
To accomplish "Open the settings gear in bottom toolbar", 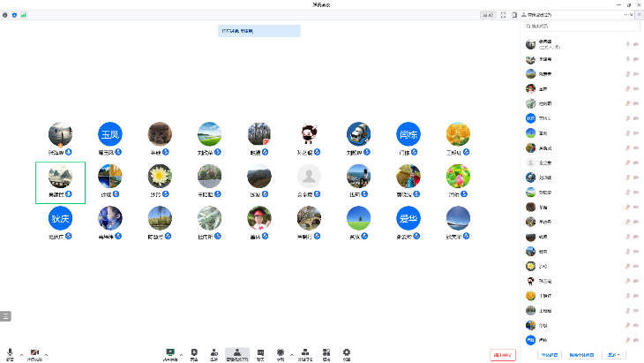I will [347, 352].
